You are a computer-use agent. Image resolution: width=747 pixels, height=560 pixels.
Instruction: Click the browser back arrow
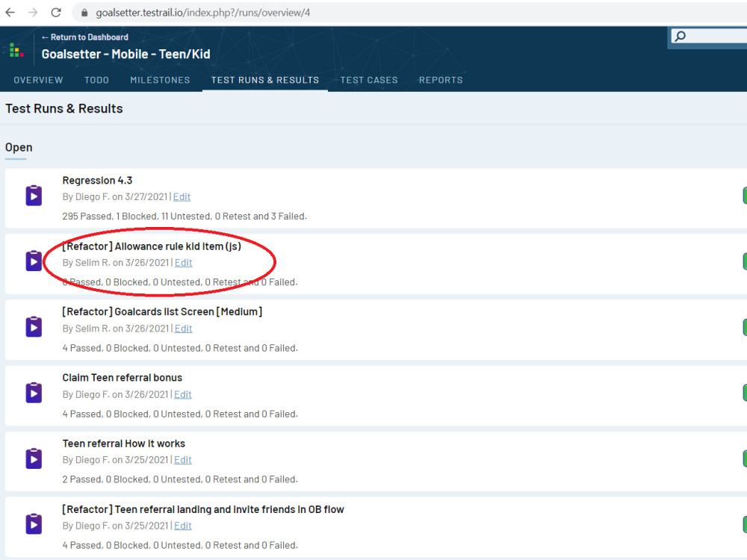10,13
